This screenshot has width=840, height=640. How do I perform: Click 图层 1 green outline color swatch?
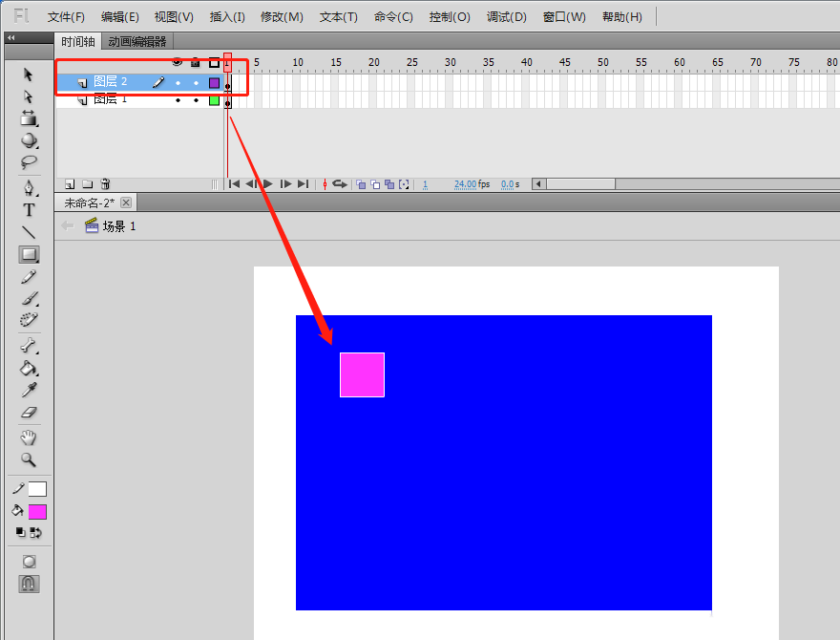pyautogui.click(x=214, y=100)
